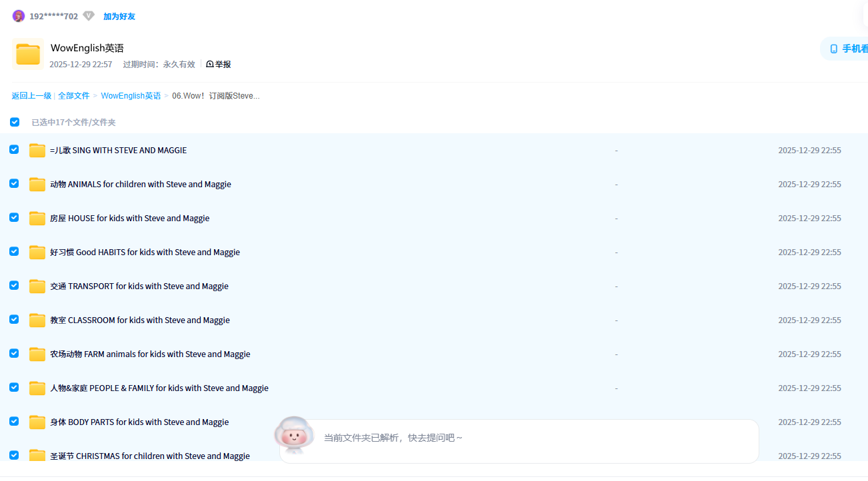The image size is (868, 481).
Task: Open the 身体 BODY PARTS for kids folder
Action: point(139,422)
